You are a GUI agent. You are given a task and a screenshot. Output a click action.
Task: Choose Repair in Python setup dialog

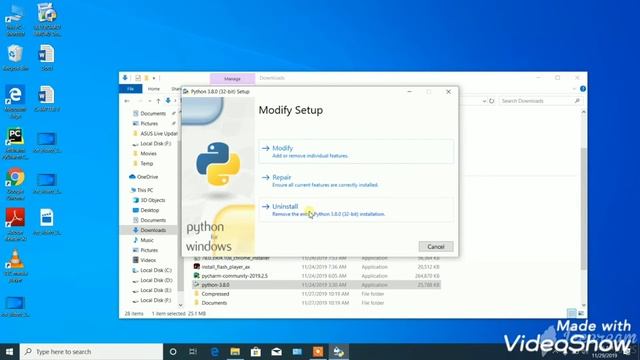point(356,180)
